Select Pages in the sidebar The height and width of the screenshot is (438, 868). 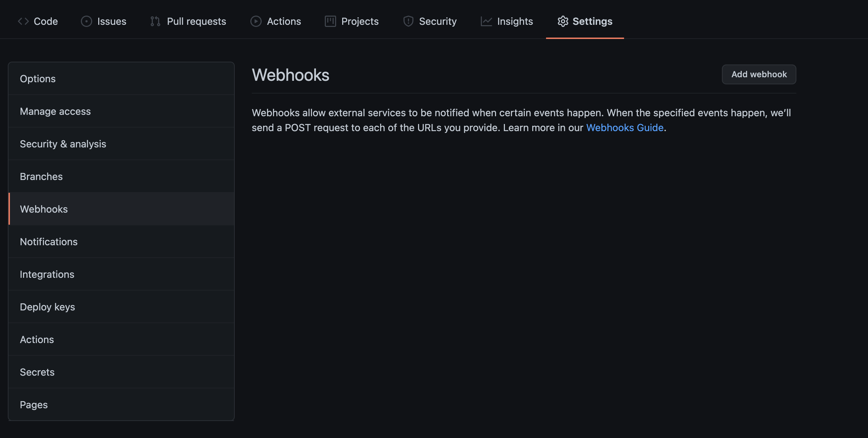tap(34, 405)
